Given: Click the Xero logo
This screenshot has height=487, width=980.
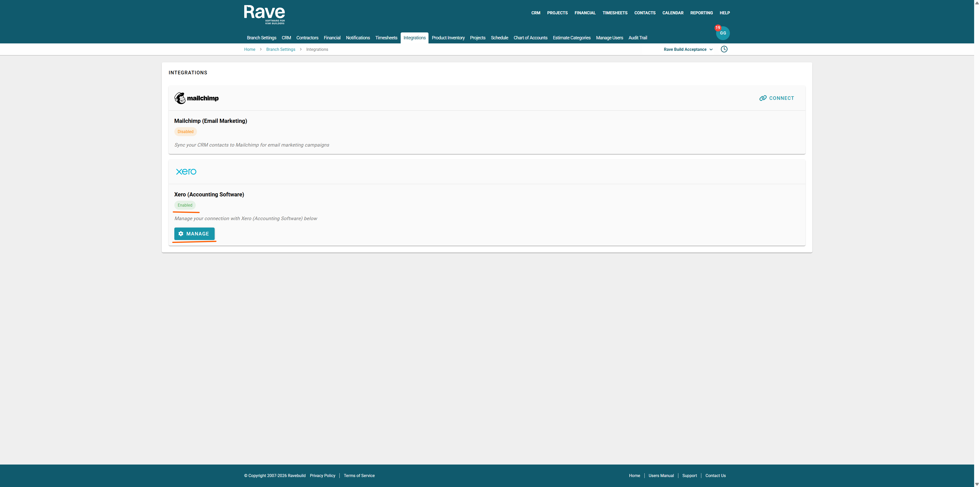Looking at the screenshot, I should click(x=186, y=172).
